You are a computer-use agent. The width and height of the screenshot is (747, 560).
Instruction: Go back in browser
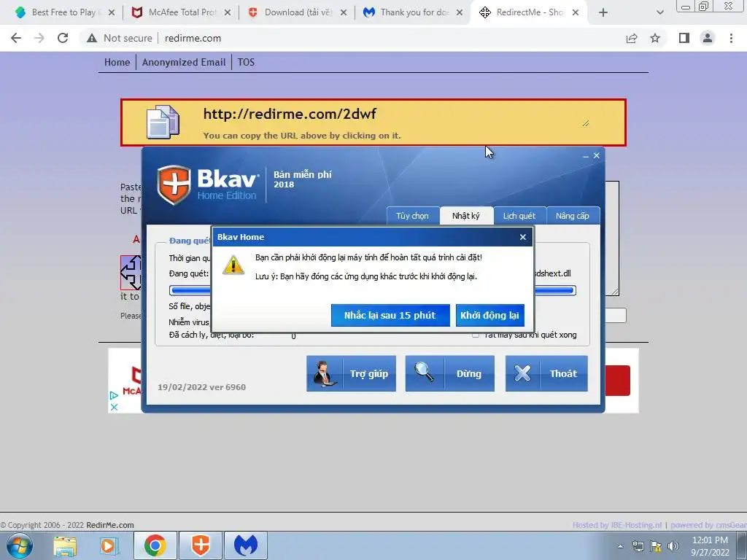pyautogui.click(x=16, y=38)
